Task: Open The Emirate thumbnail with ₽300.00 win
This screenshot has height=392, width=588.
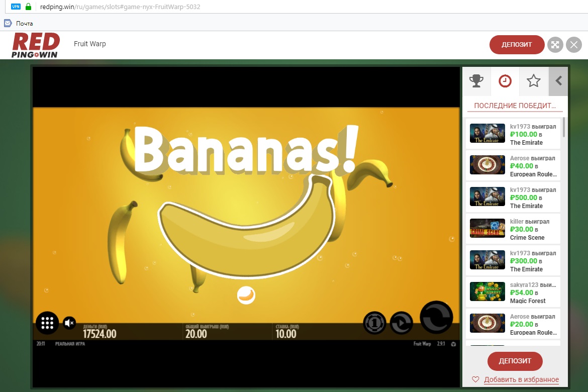Action: click(487, 260)
